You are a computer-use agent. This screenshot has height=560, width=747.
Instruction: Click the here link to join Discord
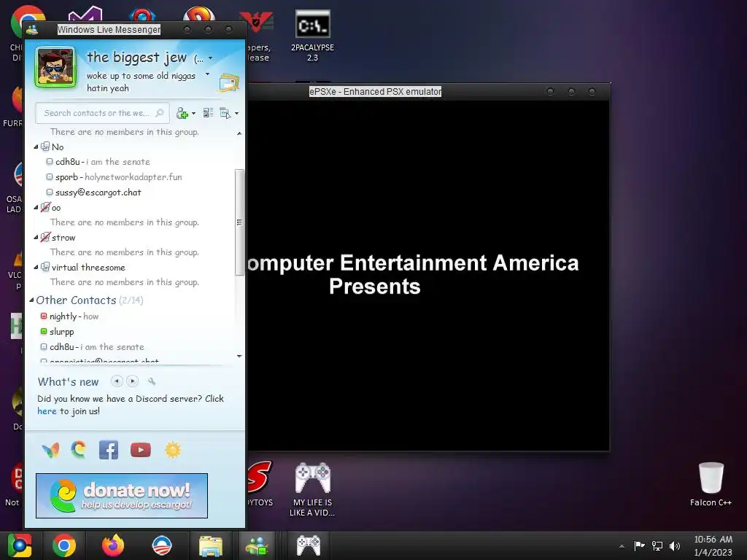tap(47, 411)
